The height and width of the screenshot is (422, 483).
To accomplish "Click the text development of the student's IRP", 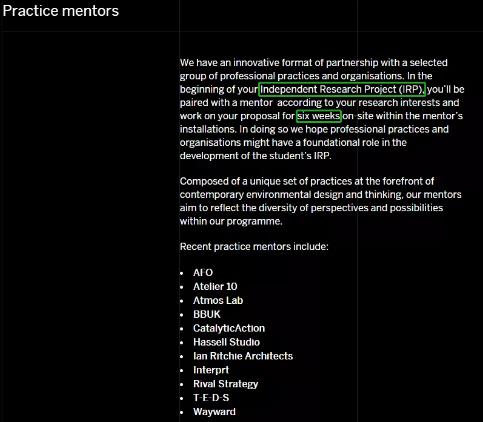I will [x=256, y=156].
